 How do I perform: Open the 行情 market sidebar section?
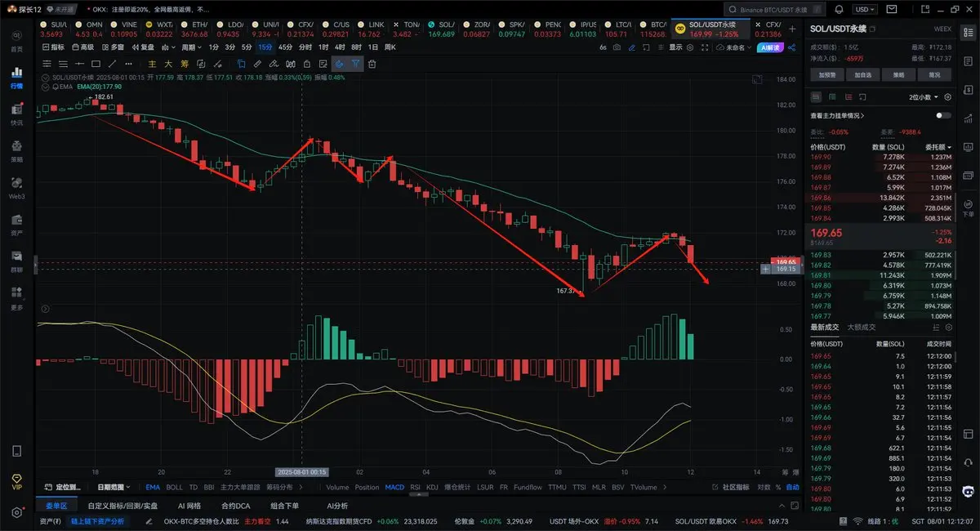pyautogui.click(x=16, y=79)
